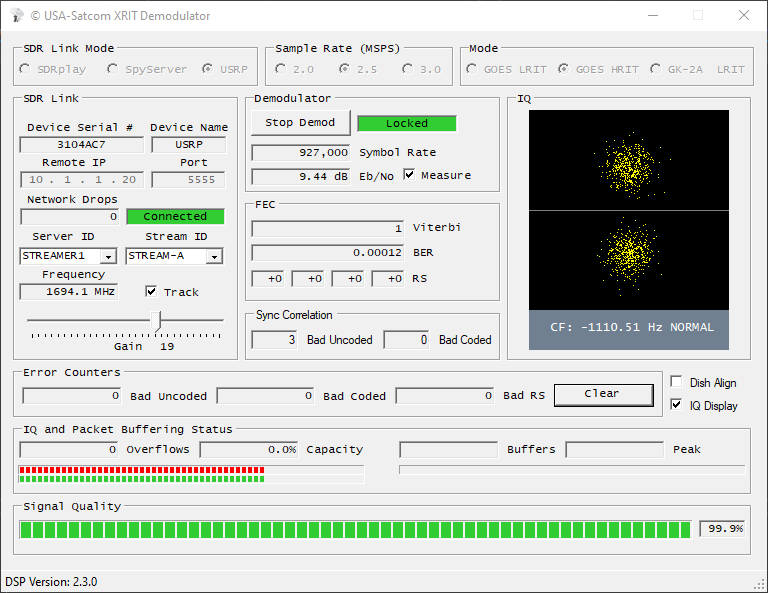Click the lower IQ constellation plot
The image size is (768, 593).
click(629, 261)
